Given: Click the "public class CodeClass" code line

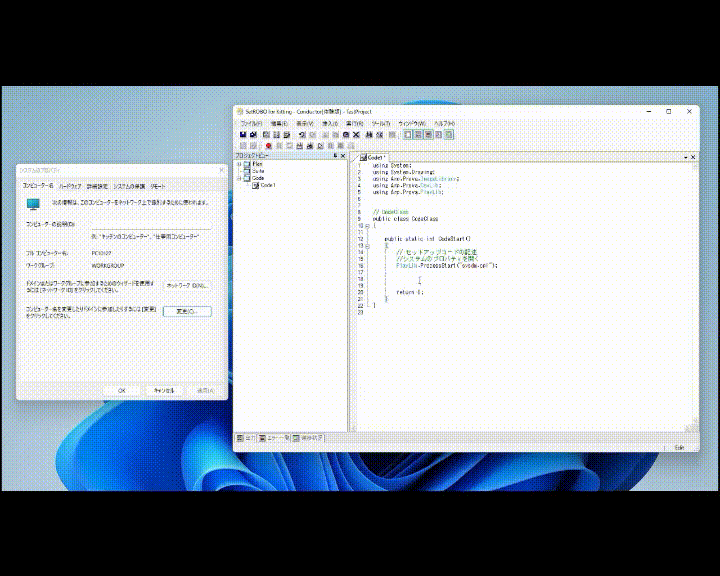Looking at the screenshot, I should [x=405, y=219].
